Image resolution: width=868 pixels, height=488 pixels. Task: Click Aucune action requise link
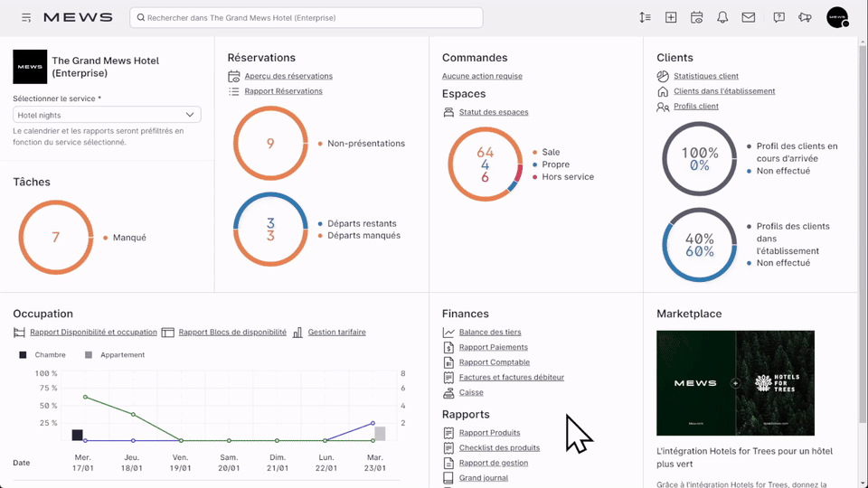point(482,76)
